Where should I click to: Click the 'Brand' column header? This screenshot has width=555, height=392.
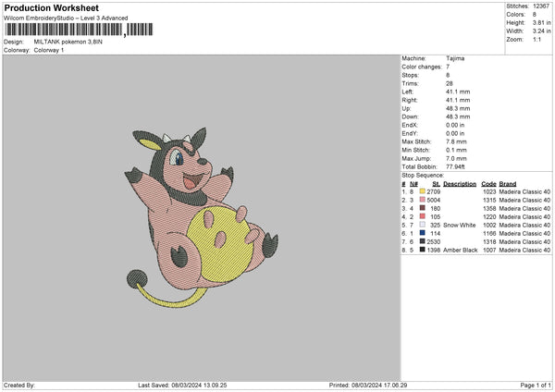pyautogui.click(x=508, y=184)
